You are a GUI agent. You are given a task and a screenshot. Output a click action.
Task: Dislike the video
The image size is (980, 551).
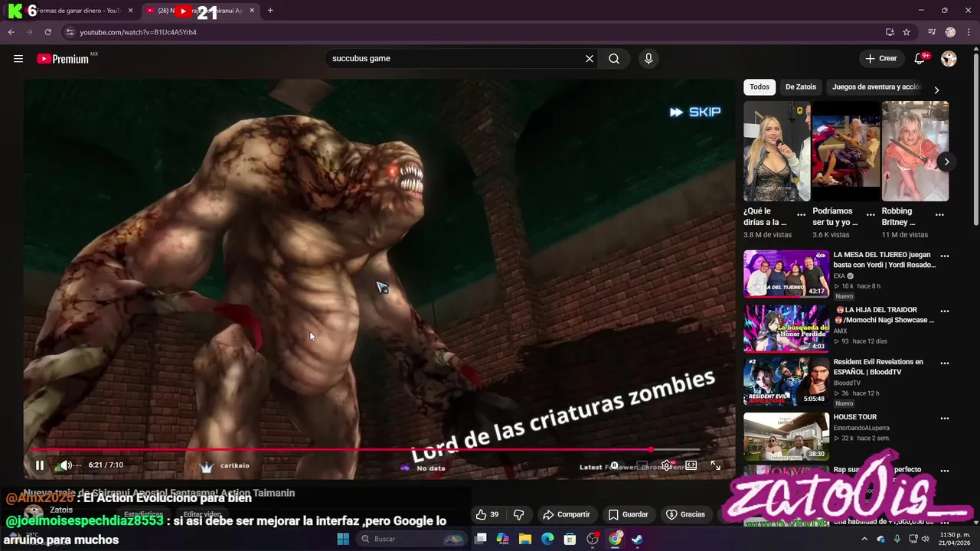click(518, 514)
